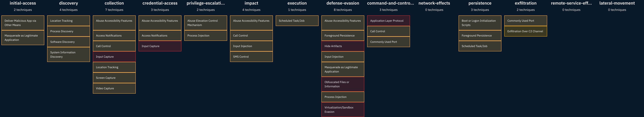This screenshot has height=117, width=644.
Task: Click Hide Artifacts in defense-evasion
Action: tap(343, 46)
